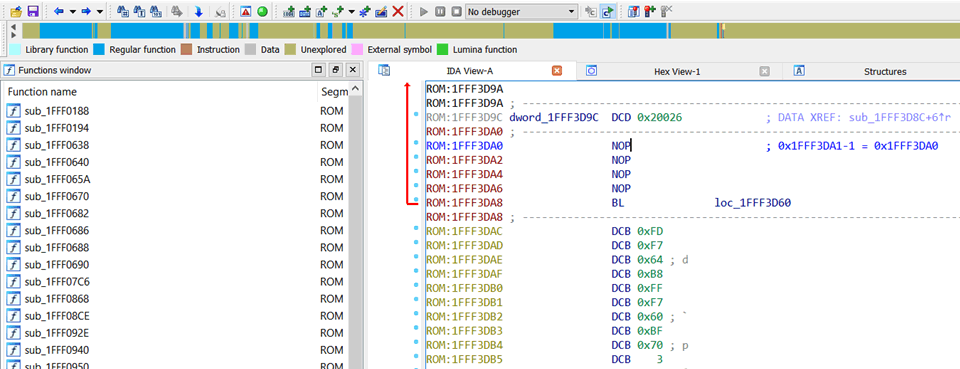This screenshot has width=960, height=369.
Task: Close the Hex View-1 tab
Action: 764,72
